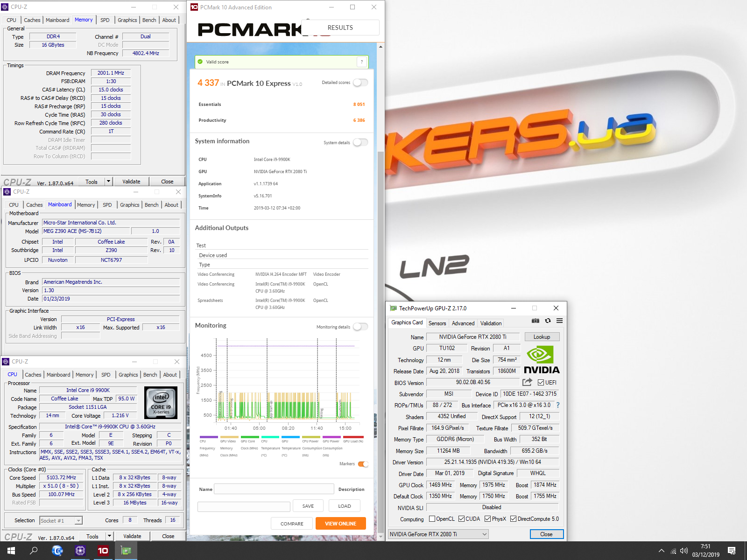This screenshot has height=560, width=747.
Task: Open the volume tray icon
Action: click(684, 551)
